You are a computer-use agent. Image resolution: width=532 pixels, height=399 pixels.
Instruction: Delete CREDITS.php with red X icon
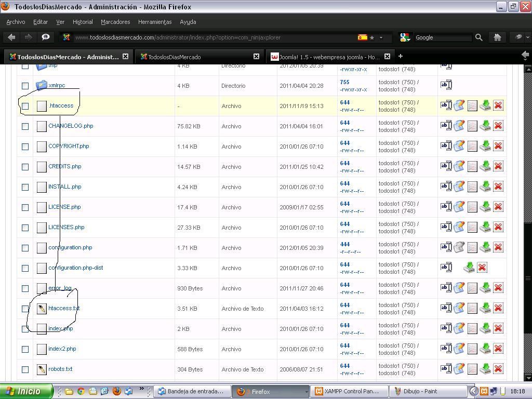click(498, 166)
